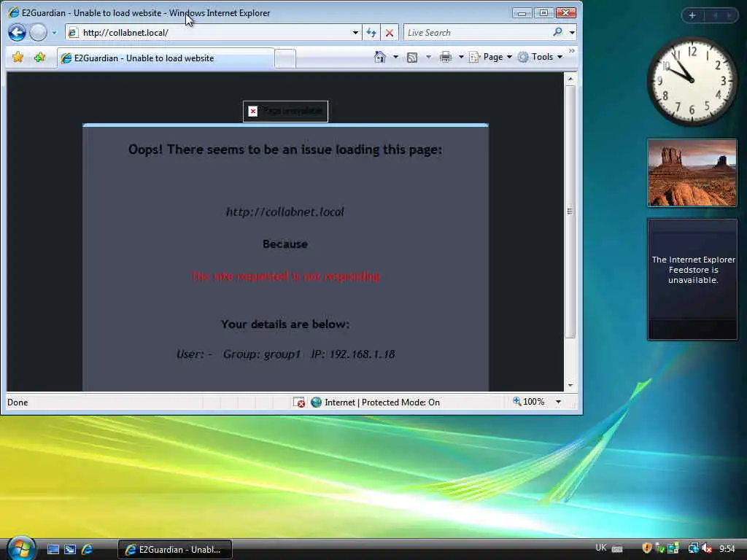The image size is (747, 560).
Task: Select the E2Guardian Unable to load tab
Action: click(x=166, y=58)
